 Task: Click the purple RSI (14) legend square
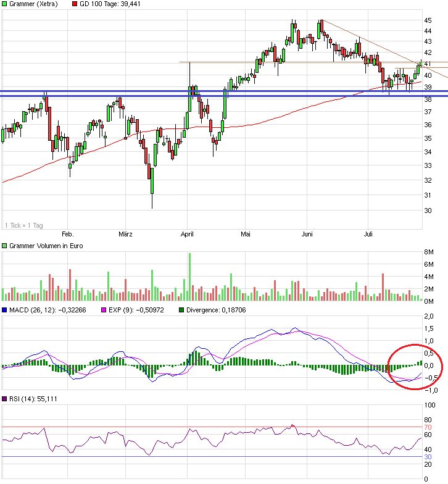point(6,399)
